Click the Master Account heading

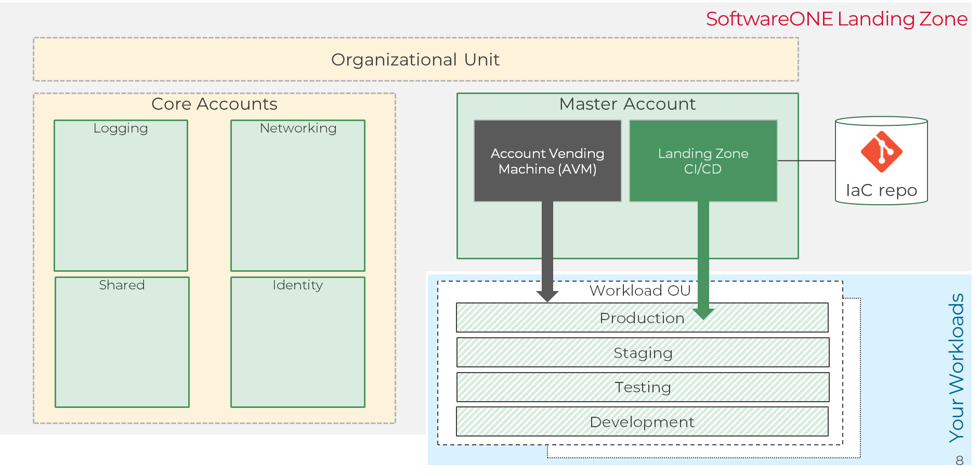[627, 104]
